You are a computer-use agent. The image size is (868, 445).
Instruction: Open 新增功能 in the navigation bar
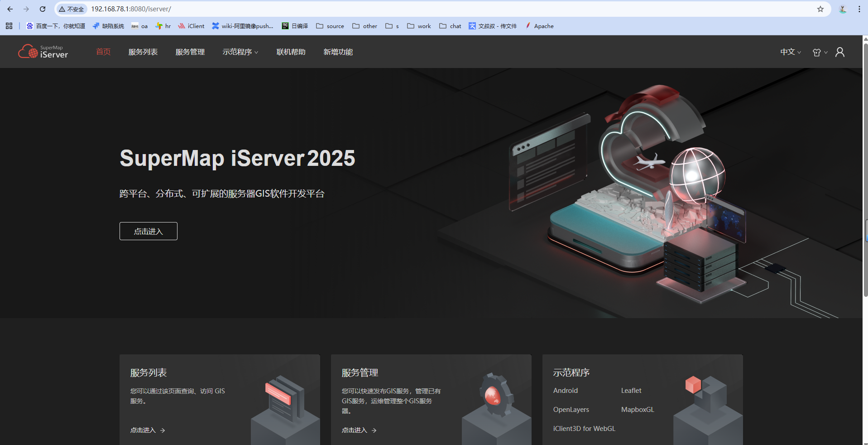coord(338,52)
